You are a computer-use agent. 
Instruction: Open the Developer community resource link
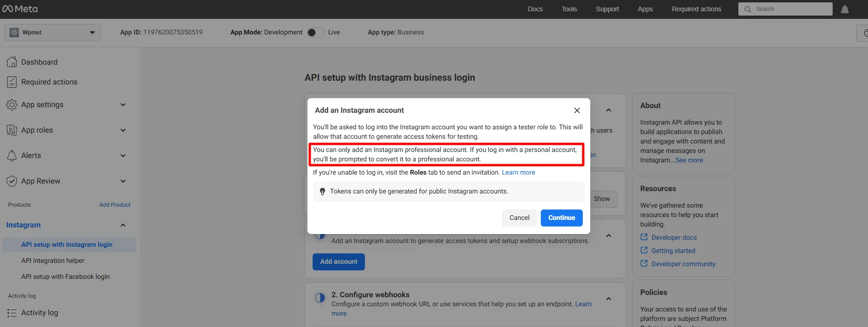pos(683,264)
